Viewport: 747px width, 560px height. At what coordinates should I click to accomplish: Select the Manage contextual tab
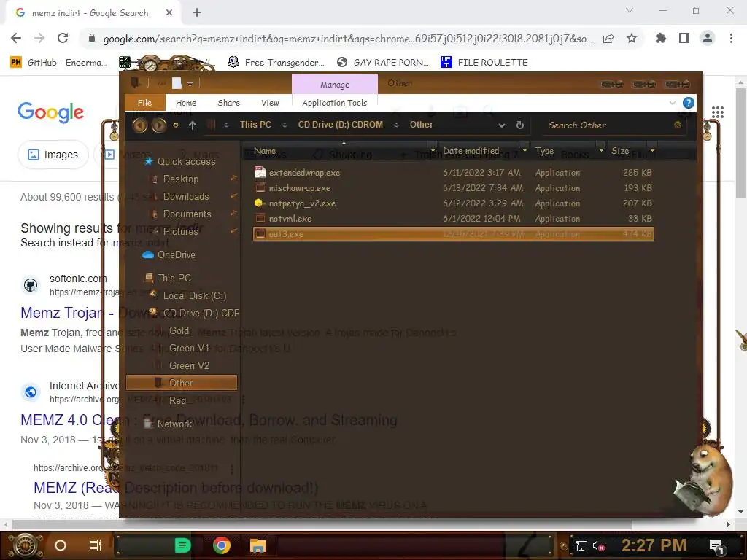[334, 85]
